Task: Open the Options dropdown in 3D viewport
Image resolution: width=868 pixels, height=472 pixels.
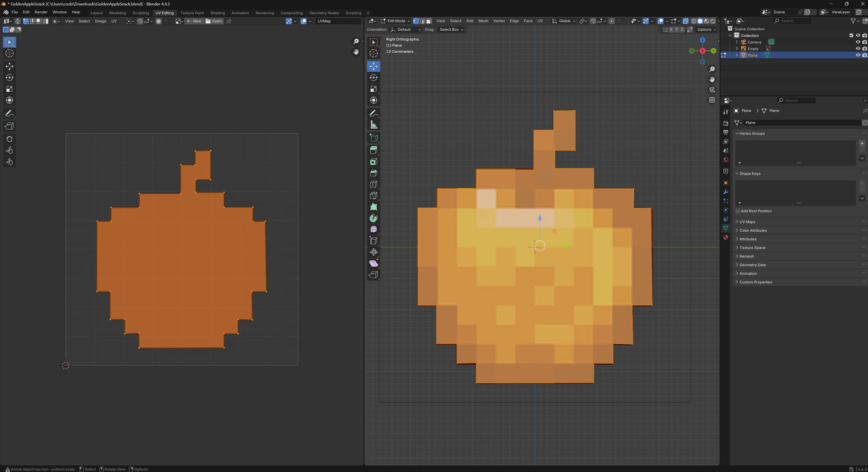Action: tap(707, 30)
